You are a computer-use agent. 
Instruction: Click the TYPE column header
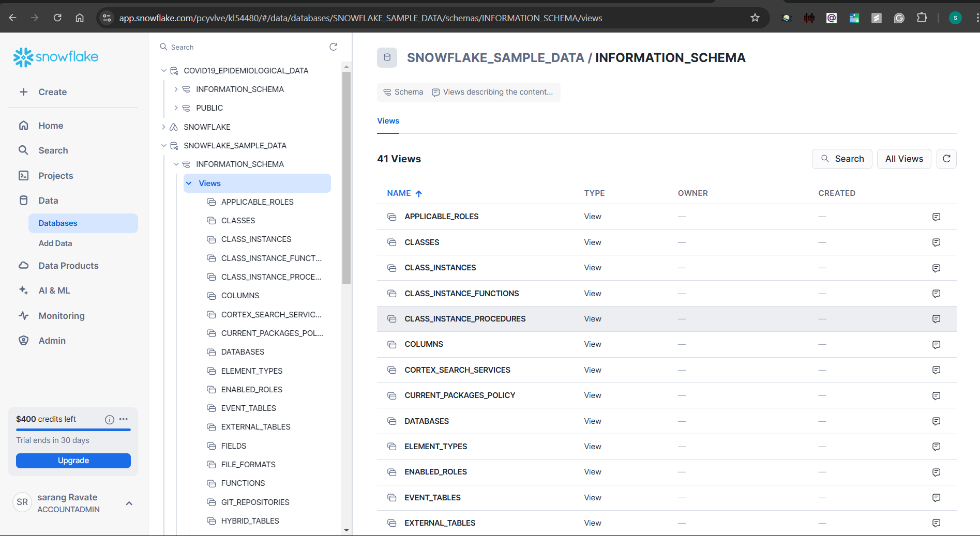point(594,193)
